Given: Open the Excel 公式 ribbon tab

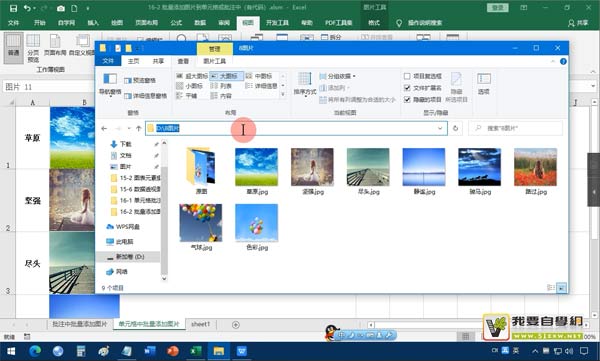Looking at the screenshot, I should coord(176,23).
